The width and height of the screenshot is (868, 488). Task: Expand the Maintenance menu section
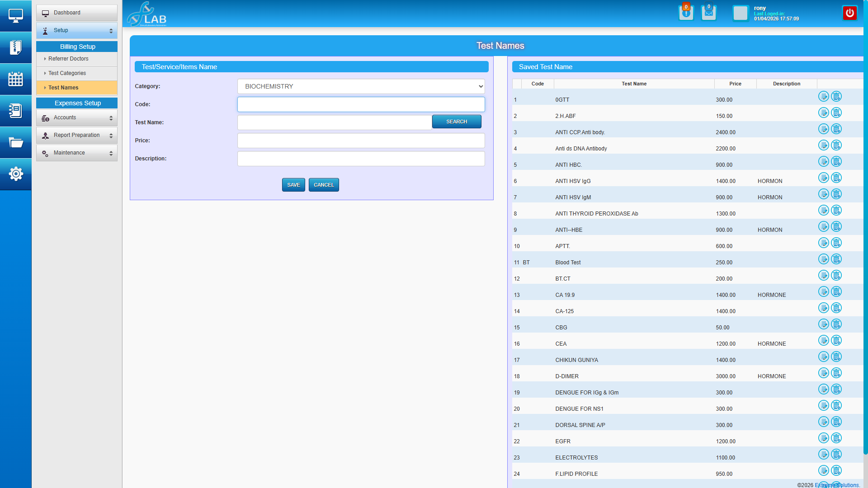[77, 153]
